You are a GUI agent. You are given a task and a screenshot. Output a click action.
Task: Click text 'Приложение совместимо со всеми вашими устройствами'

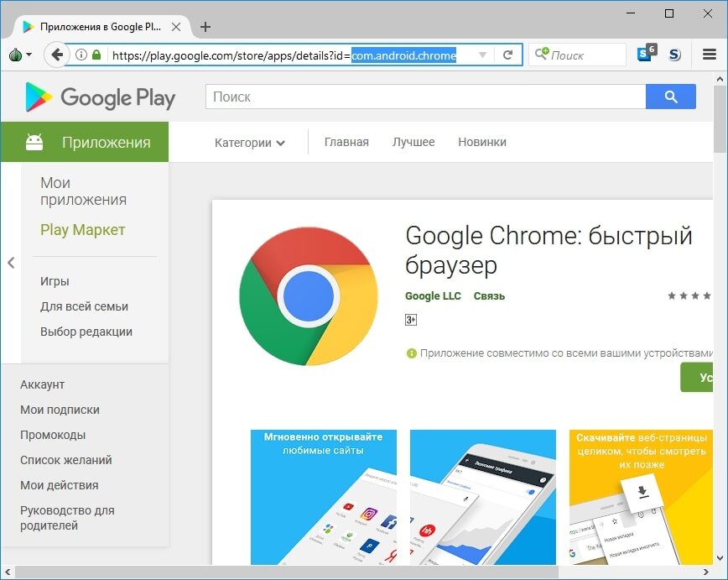click(566, 353)
